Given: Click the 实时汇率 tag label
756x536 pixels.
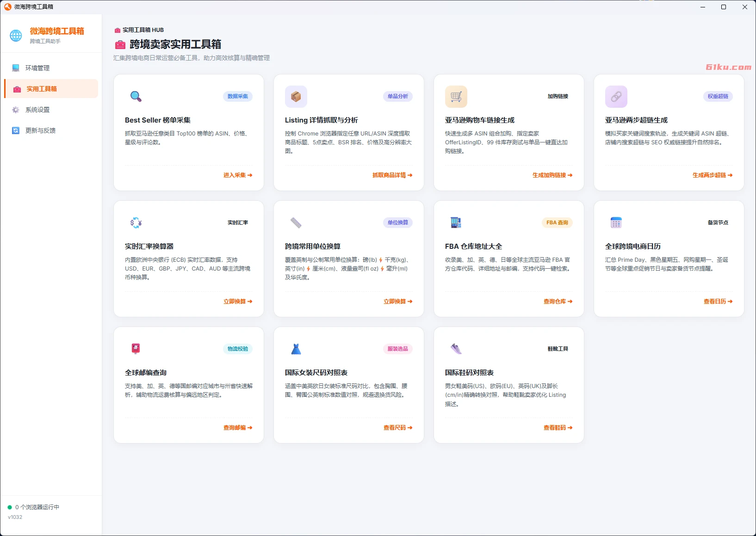Looking at the screenshot, I should click(238, 223).
